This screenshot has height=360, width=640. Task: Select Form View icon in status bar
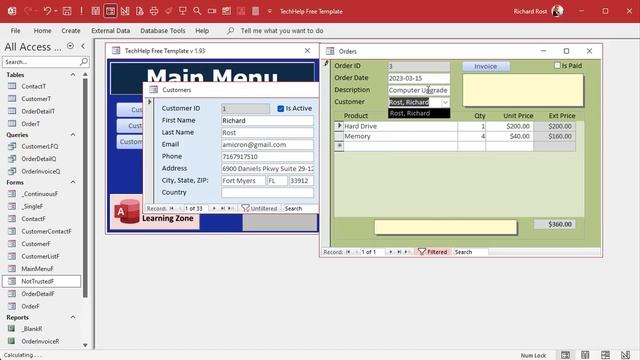(x=565, y=355)
